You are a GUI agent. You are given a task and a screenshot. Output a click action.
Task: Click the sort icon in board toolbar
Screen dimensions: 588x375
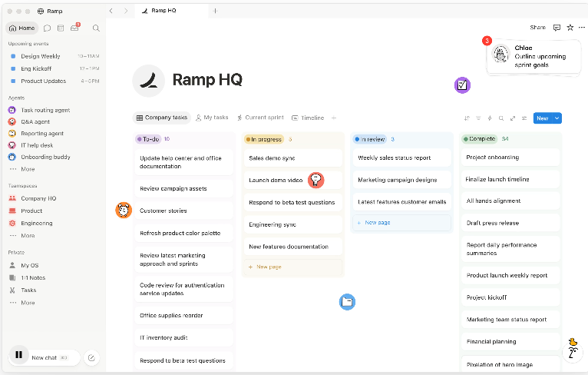click(467, 118)
